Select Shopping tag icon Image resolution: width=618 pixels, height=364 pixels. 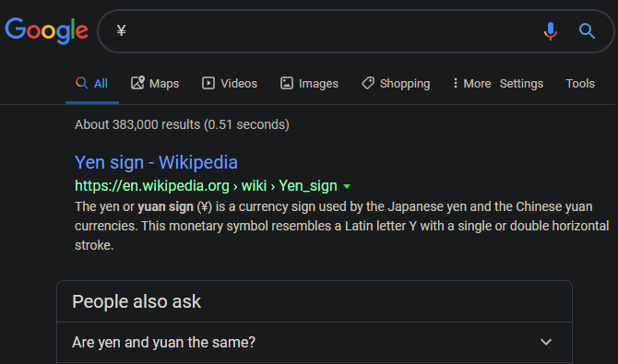coord(368,83)
